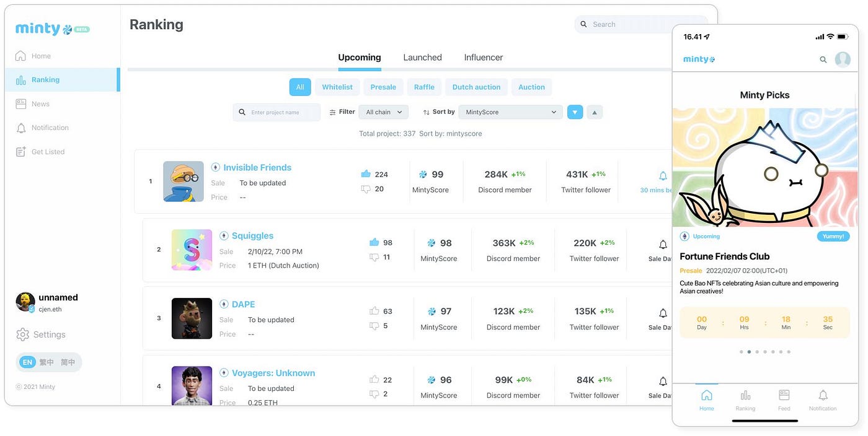The width and height of the screenshot is (868, 436).
Task: Sort descending with the down arrow button
Action: 575,112
